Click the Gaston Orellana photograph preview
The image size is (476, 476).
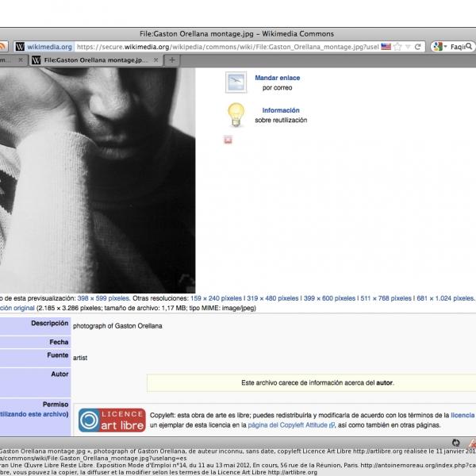(x=98, y=180)
